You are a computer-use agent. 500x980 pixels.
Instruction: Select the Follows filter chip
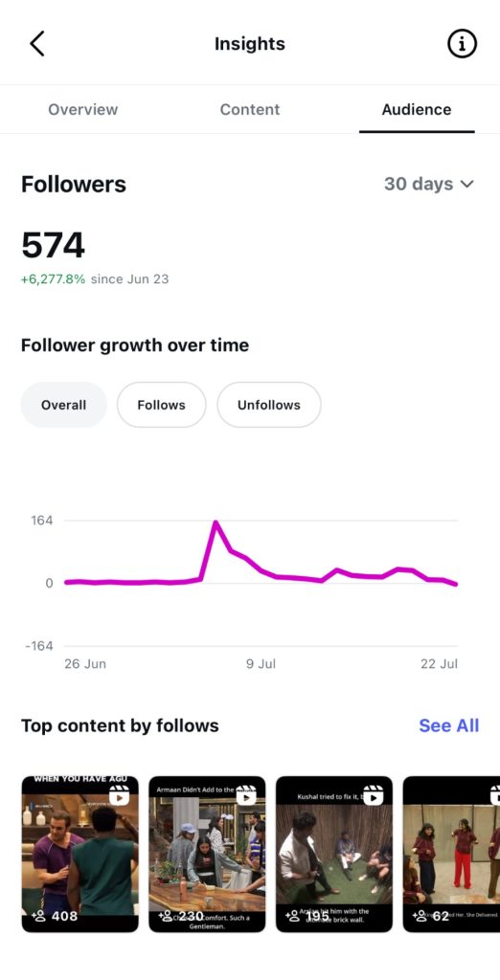pos(162,405)
